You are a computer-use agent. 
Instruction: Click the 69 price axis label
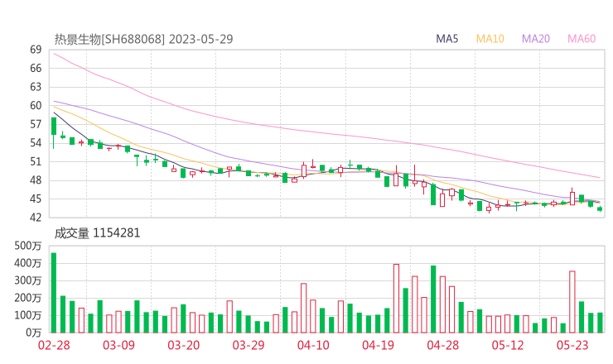pyautogui.click(x=36, y=50)
